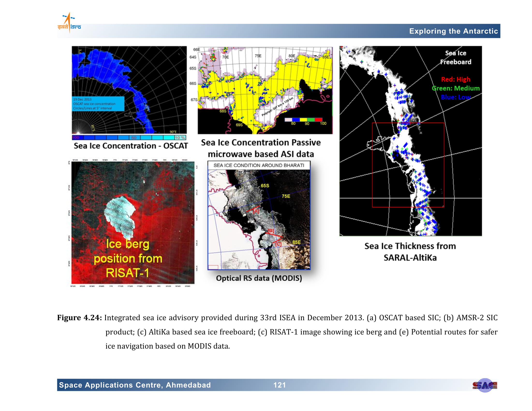Click the 'Sea Ice Concentration Passive' caption line
The height and width of the screenshot is (411, 532).
(261, 142)
